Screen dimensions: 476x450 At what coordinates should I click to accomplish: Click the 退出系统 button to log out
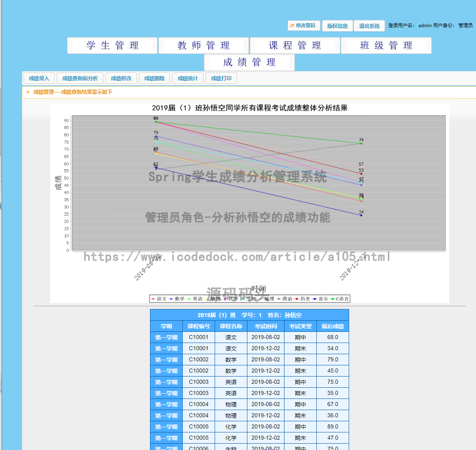tap(369, 26)
